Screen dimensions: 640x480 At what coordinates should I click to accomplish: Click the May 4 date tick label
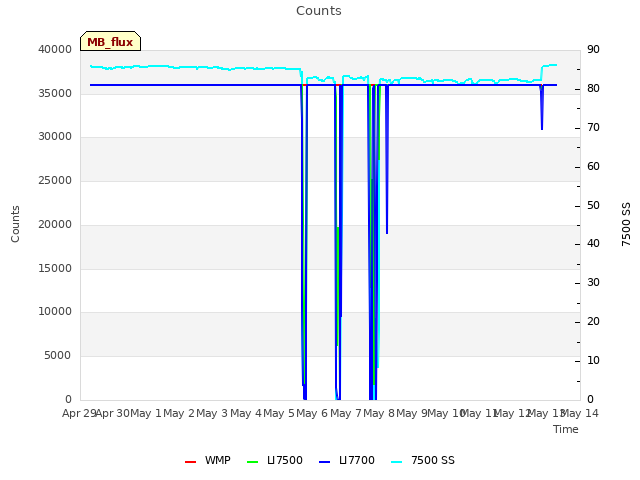click(x=246, y=413)
